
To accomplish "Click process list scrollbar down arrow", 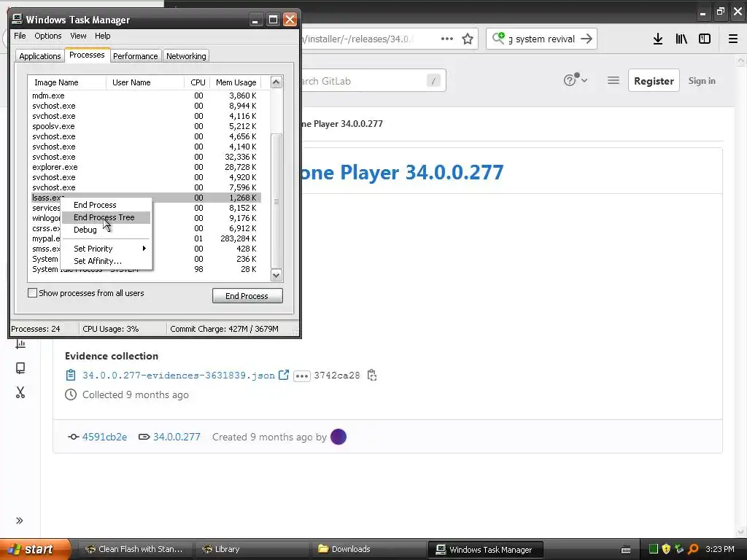I will coord(276,275).
